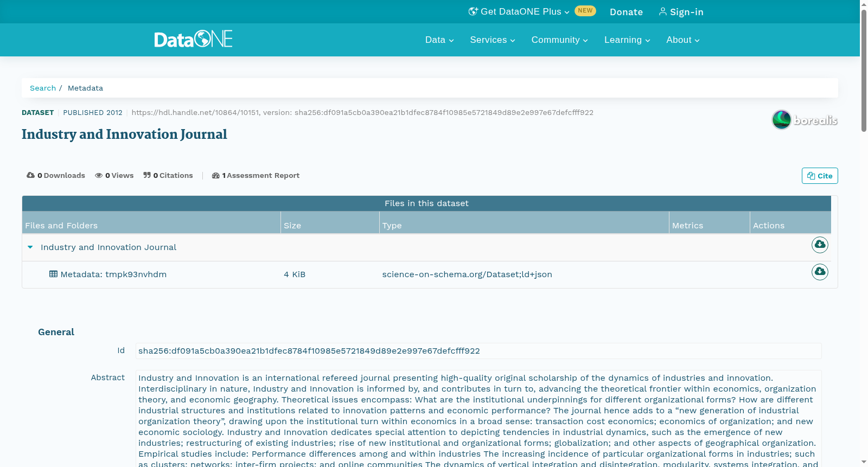This screenshot has height=467, width=868.
Task: Collapse the Industry and Innovation Journal folder
Action: coord(30,247)
